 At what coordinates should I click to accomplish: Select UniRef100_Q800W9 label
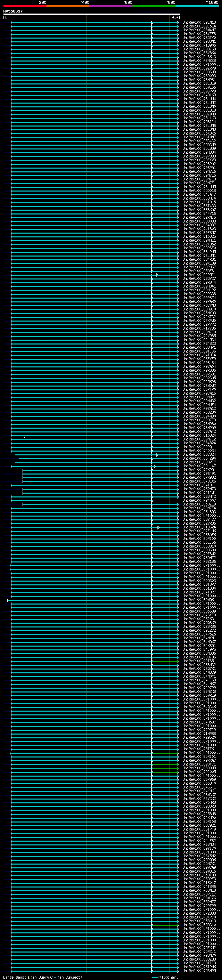(x=199, y=768)
